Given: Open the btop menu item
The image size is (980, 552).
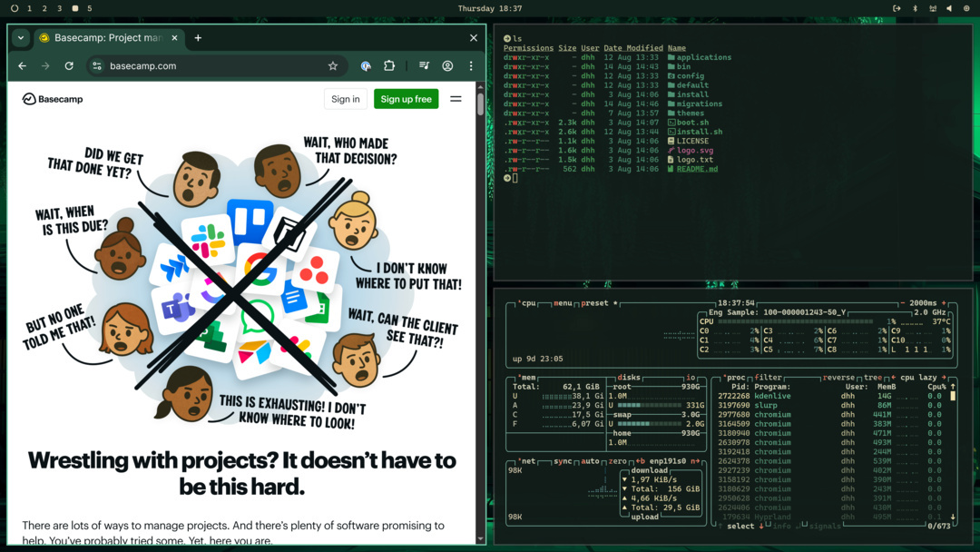Looking at the screenshot, I should point(563,303).
